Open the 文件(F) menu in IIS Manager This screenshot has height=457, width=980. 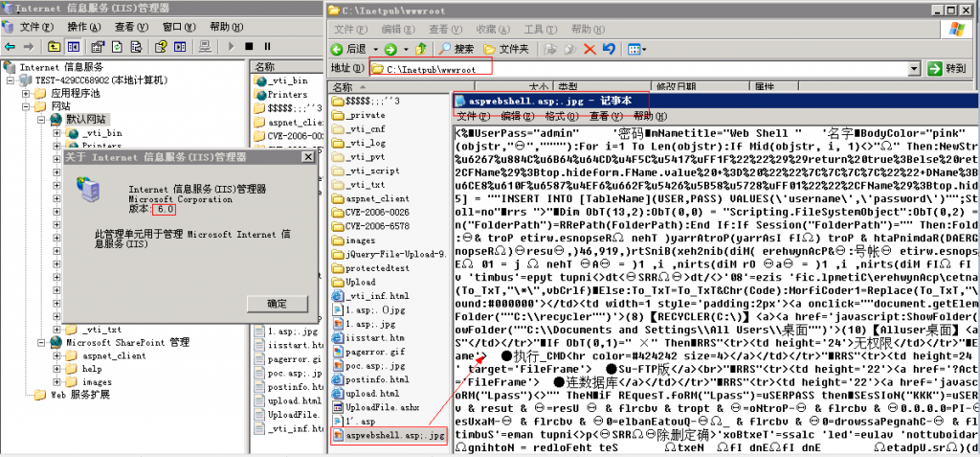(38, 27)
